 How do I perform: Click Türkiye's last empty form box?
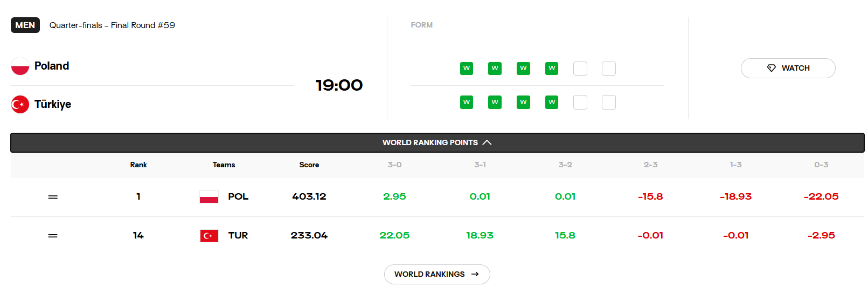click(609, 102)
